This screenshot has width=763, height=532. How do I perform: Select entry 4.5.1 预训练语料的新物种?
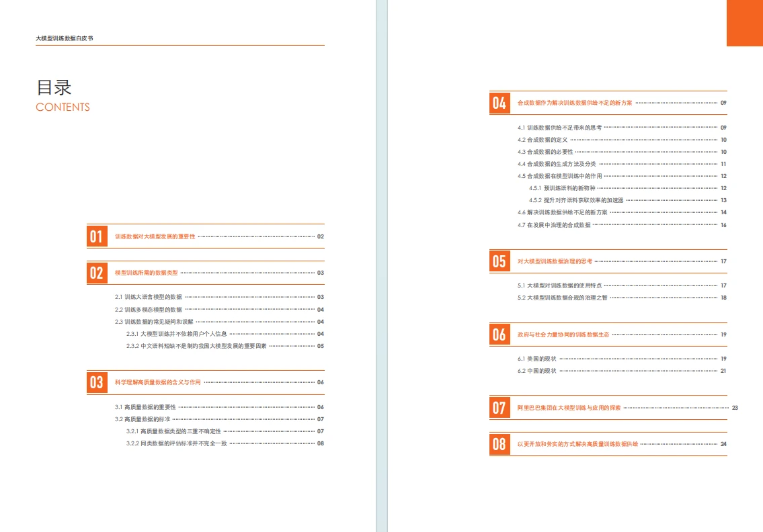pos(562,188)
